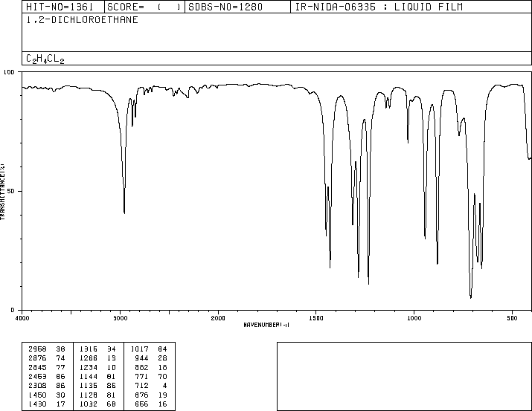The image size is (532, 411).
Task: Click the 50 mark on the transmittance axis
Action: click(11, 192)
